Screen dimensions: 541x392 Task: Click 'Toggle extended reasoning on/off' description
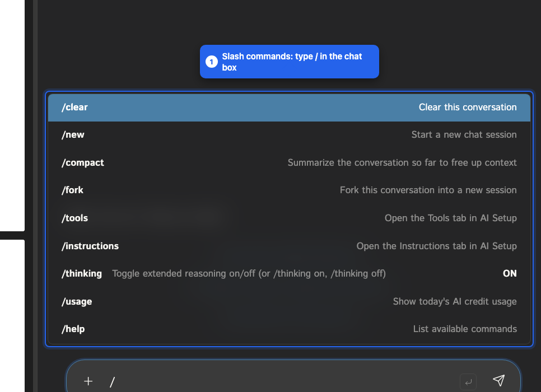[249, 274]
